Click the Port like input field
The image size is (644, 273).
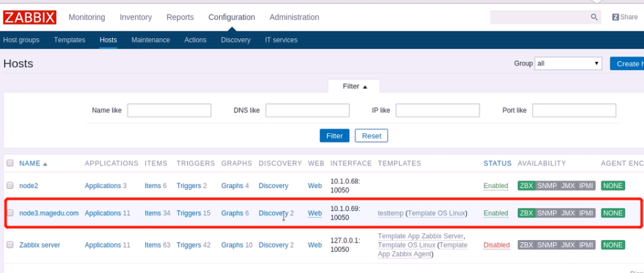pyautogui.click(x=574, y=110)
